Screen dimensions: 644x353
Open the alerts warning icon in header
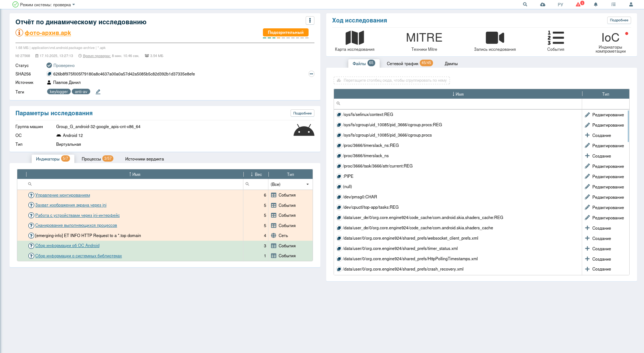pyautogui.click(x=578, y=4)
